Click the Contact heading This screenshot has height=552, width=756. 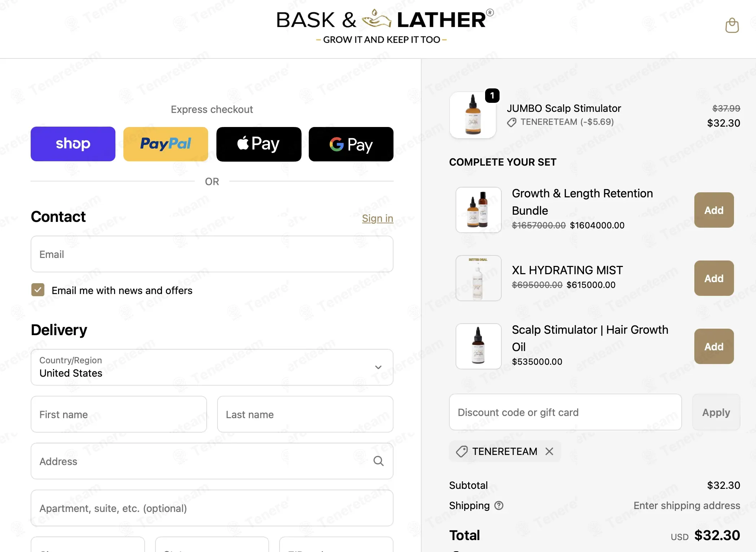[x=58, y=216]
